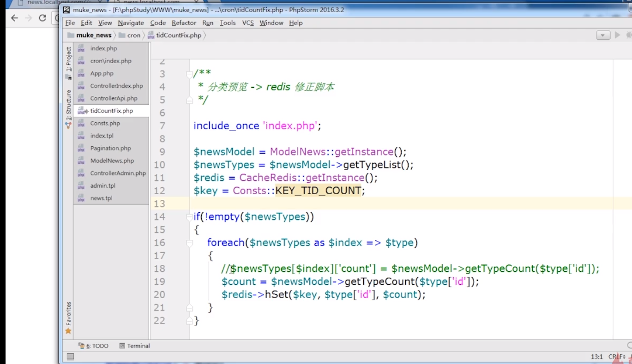This screenshot has height=364, width=632.
Task: Click the php icon beside Pagination.php
Action: pos(81,148)
